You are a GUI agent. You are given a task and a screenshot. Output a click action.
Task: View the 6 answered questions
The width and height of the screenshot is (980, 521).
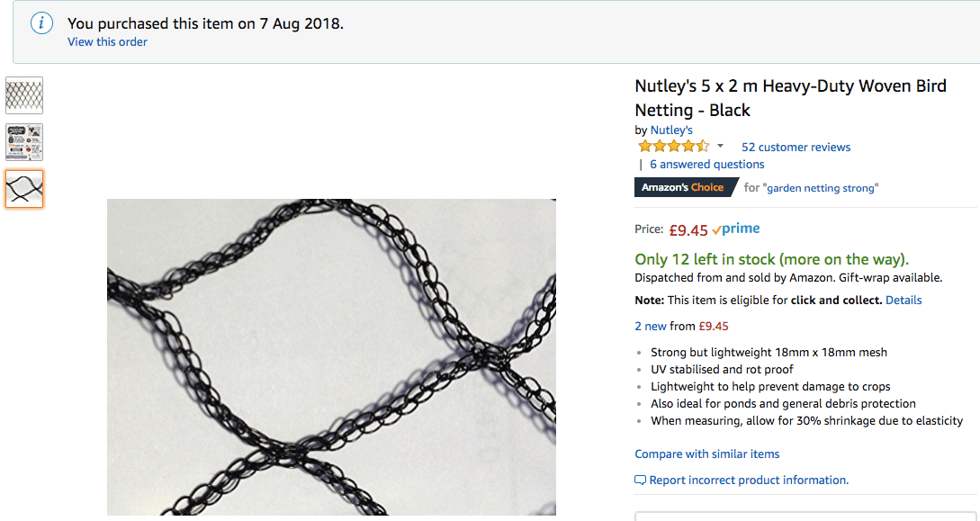[706, 165]
